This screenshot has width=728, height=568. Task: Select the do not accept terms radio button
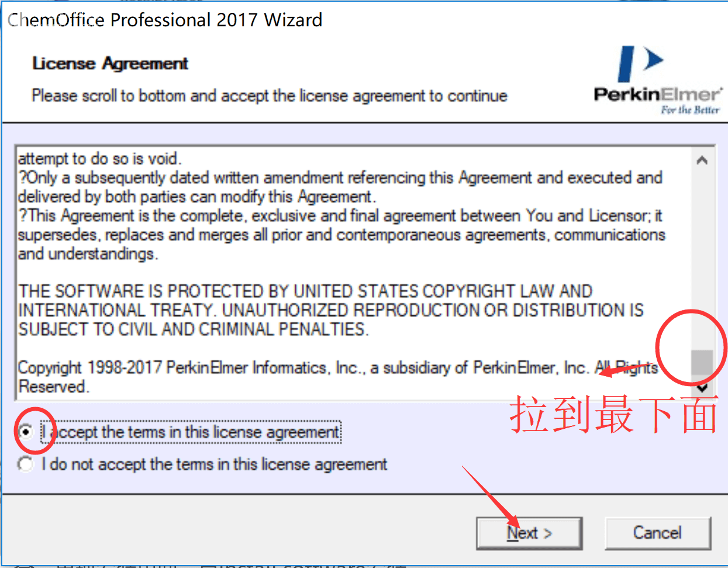pos(26,464)
